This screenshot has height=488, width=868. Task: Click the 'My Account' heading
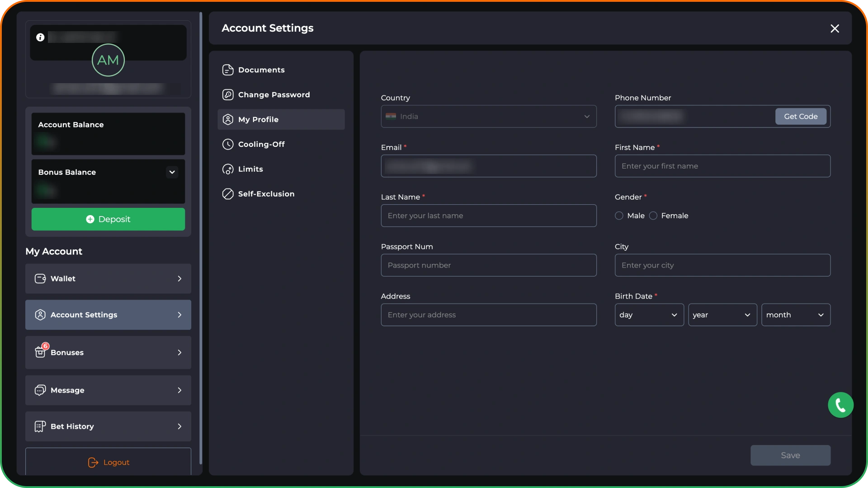(54, 252)
